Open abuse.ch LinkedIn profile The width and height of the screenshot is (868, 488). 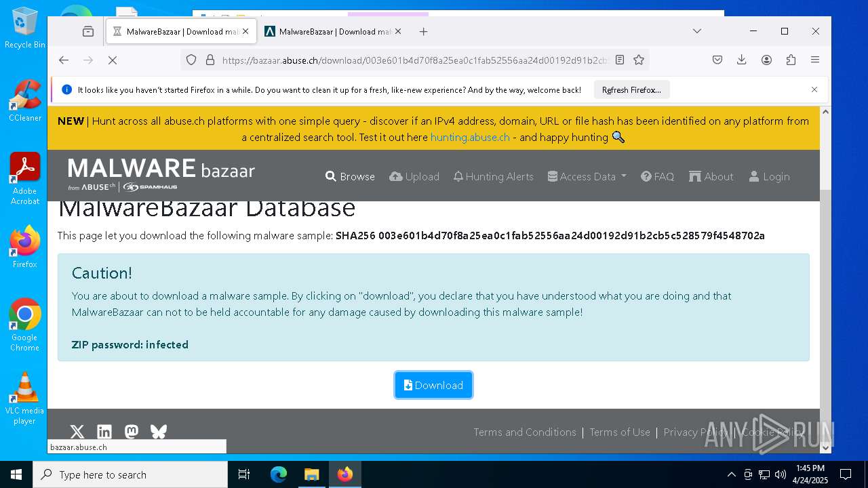104,432
